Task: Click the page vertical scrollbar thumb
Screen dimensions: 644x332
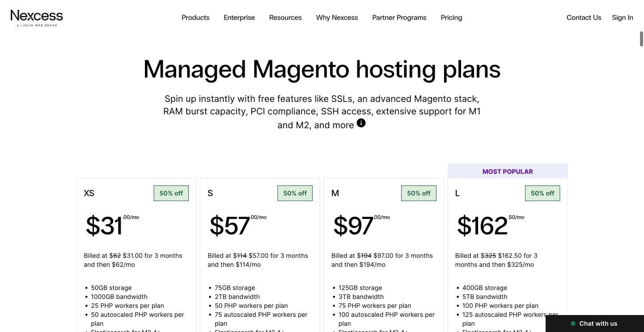Action: [x=641, y=38]
